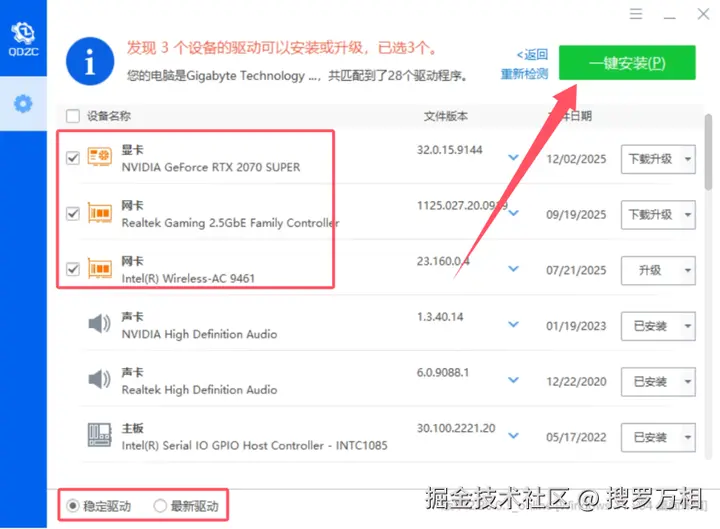The width and height of the screenshot is (720, 529).
Task: Click the Realtek High Definition Audio device name
Action: coord(199,390)
